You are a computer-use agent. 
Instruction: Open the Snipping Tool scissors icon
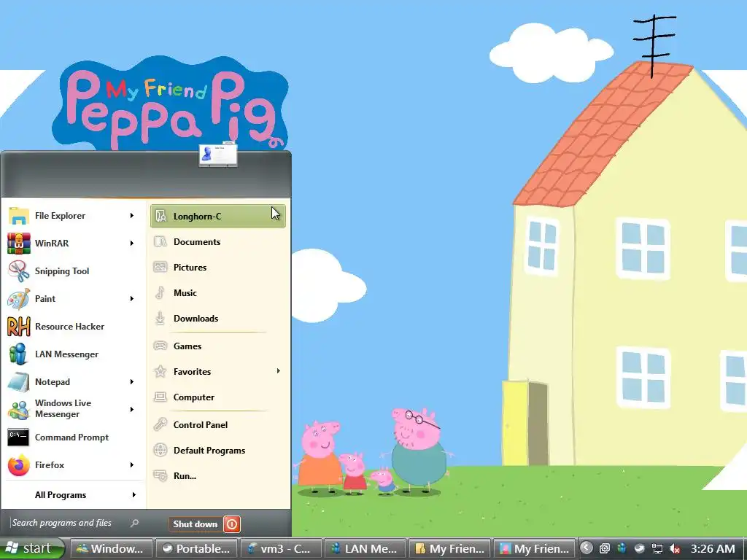point(18,271)
